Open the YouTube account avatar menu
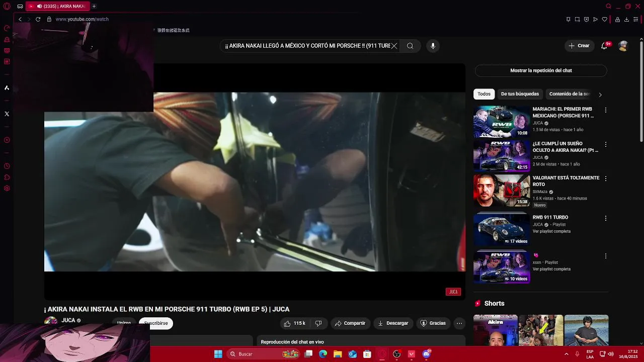Image resolution: width=644 pixels, height=362 pixels. 623,46
